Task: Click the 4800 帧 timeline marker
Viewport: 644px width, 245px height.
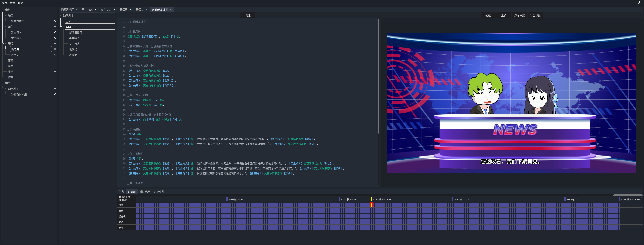Action: tap(452, 199)
